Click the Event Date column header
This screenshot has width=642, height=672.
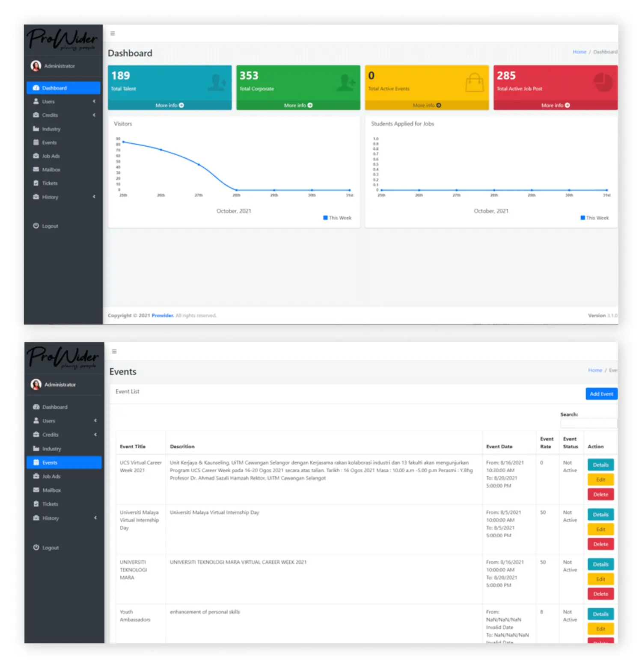499,447
